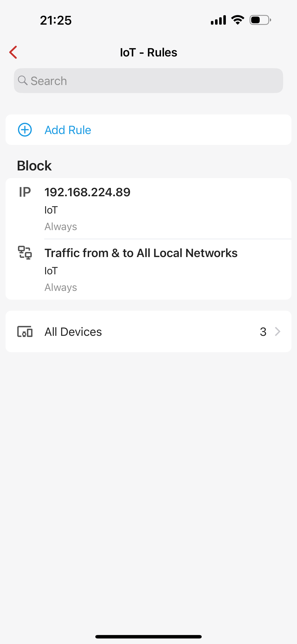Tap the cellular signal bars icon
The image size is (297, 644).
218,20
